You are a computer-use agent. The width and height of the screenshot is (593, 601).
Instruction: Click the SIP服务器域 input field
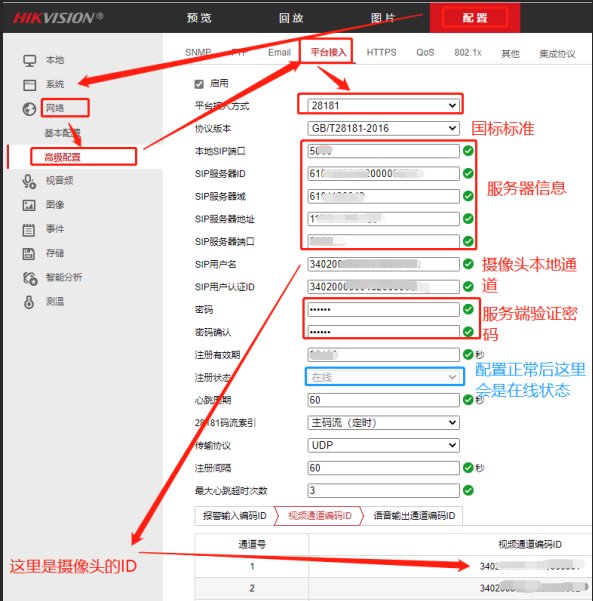[x=383, y=196]
